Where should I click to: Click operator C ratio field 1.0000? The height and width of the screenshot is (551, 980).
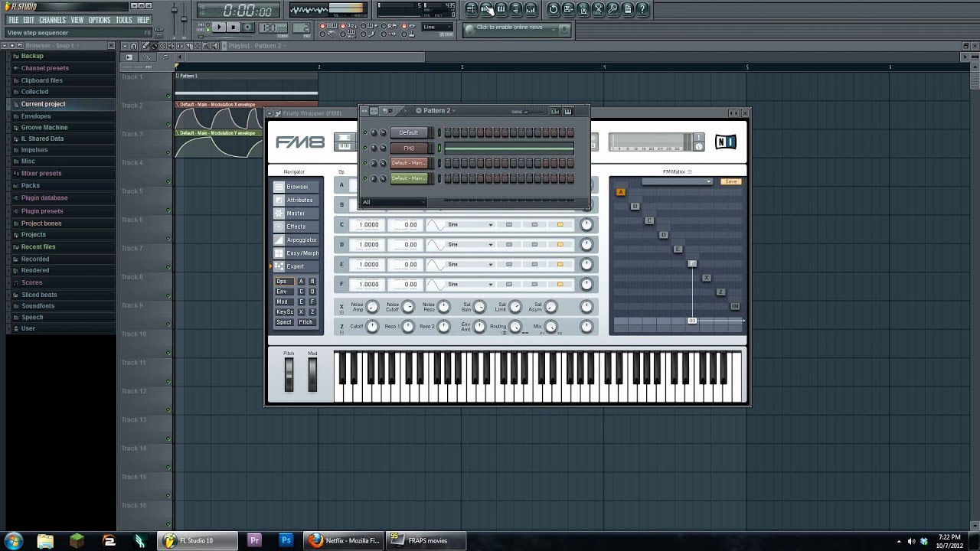(x=369, y=225)
